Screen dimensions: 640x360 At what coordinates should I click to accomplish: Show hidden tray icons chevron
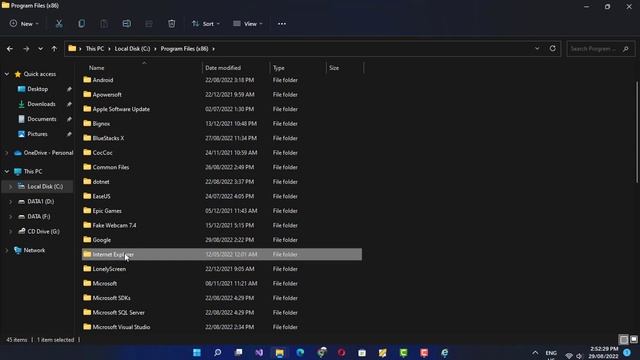tap(535, 353)
